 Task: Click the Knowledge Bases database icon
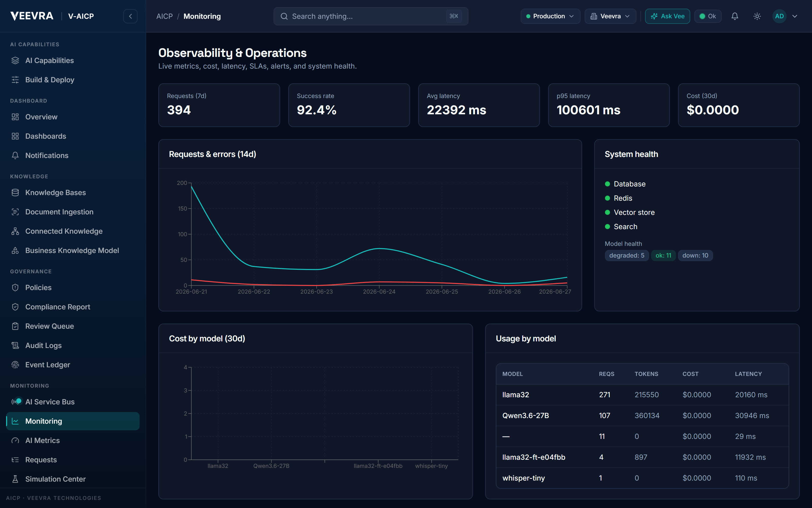pos(15,193)
